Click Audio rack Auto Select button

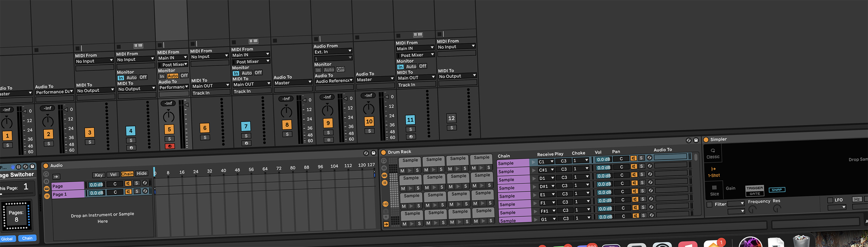(56, 177)
